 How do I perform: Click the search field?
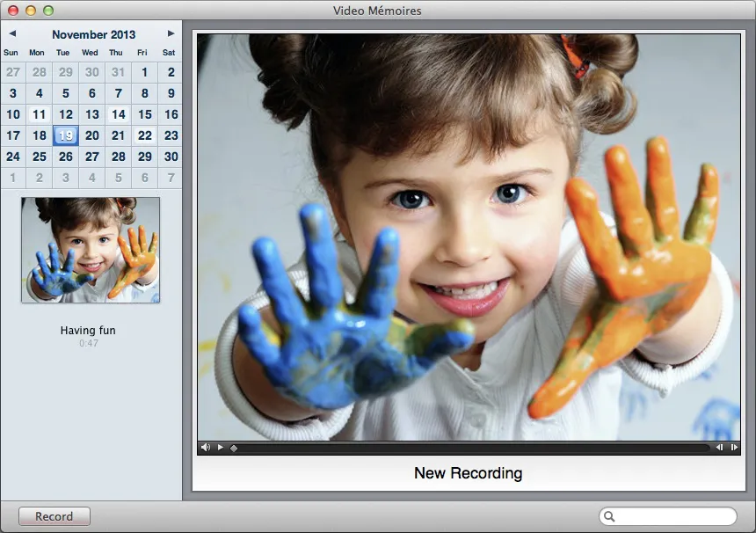pyautogui.click(x=668, y=516)
